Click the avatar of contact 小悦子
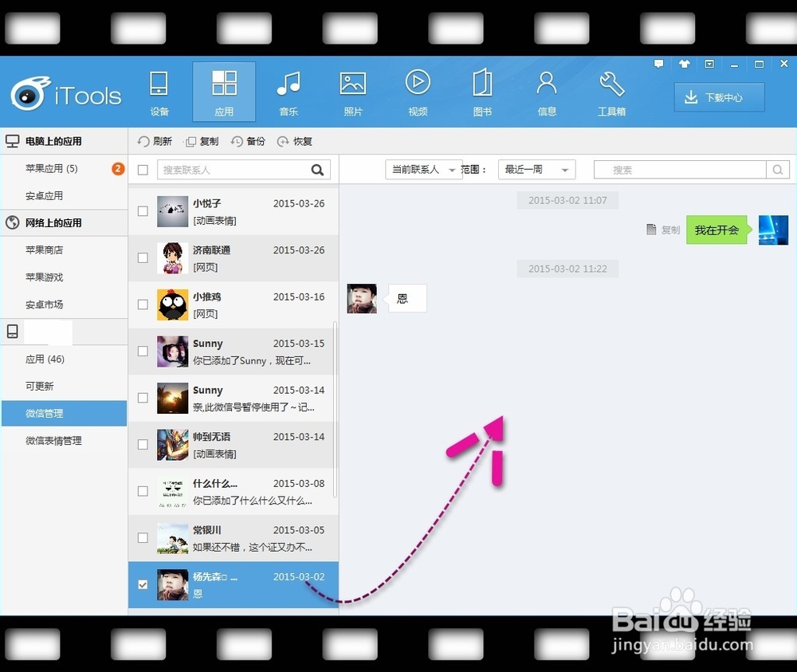 (172, 211)
